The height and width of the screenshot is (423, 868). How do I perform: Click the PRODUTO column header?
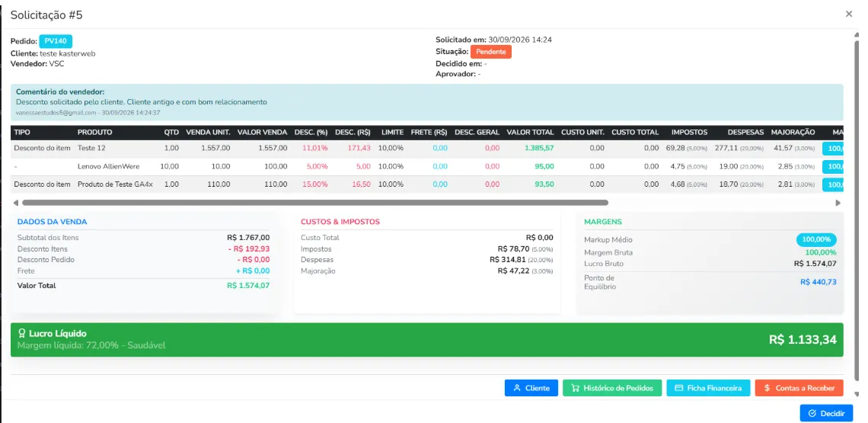(94, 133)
